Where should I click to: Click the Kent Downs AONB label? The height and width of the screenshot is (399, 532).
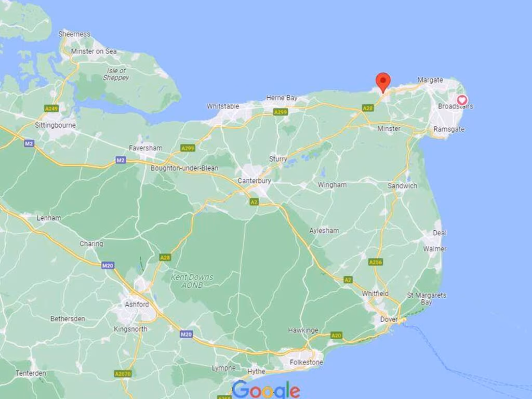(192, 281)
